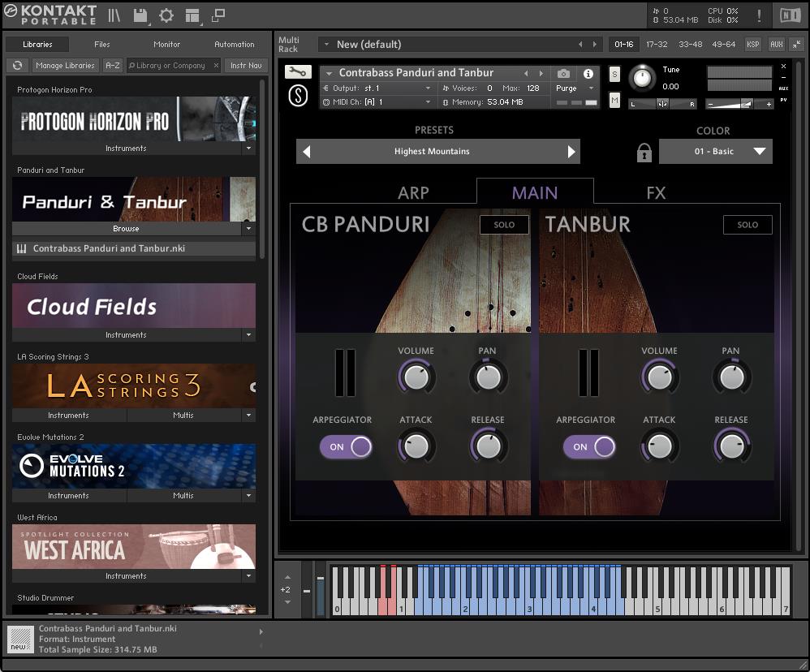Switch to the ARP tab
810x672 pixels.
tap(413, 192)
